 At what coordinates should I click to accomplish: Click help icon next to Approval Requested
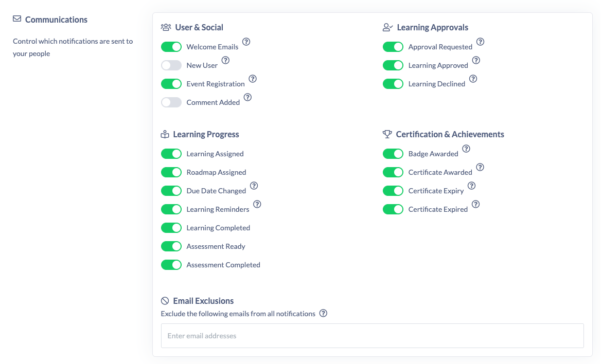coord(480,42)
